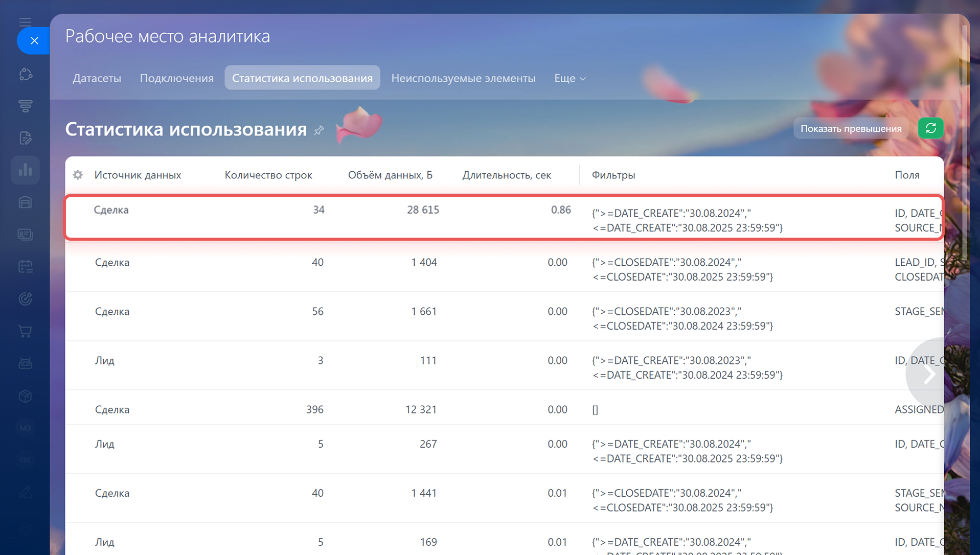Viewport: 980px width, 555px height.
Task: Click the green refresh button
Action: click(x=930, y=128)
